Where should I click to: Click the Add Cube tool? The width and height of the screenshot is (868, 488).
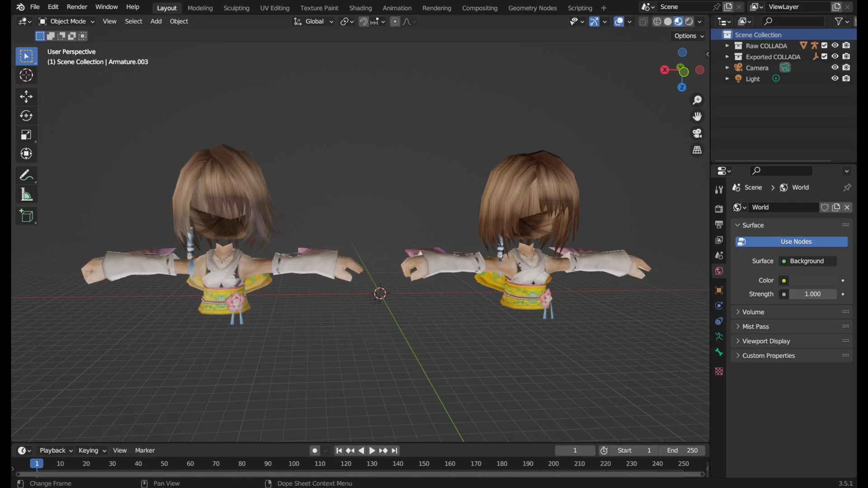26,216
